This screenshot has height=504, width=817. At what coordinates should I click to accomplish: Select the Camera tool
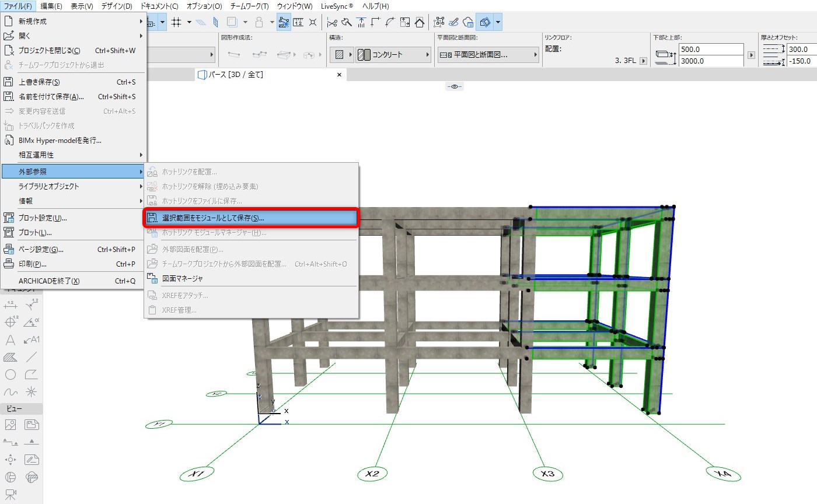tap(10, 495)
